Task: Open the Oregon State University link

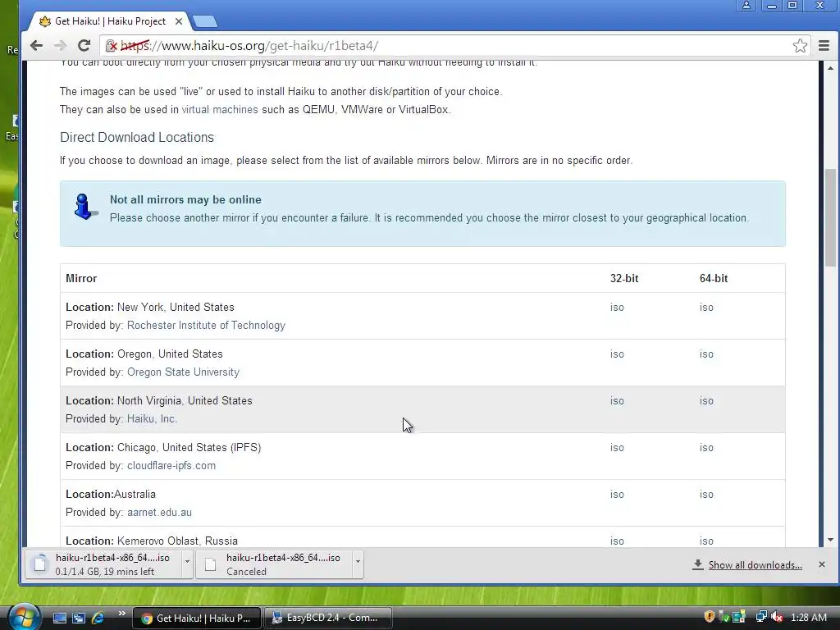Action: pyautogui.click(x=183, y=372)
